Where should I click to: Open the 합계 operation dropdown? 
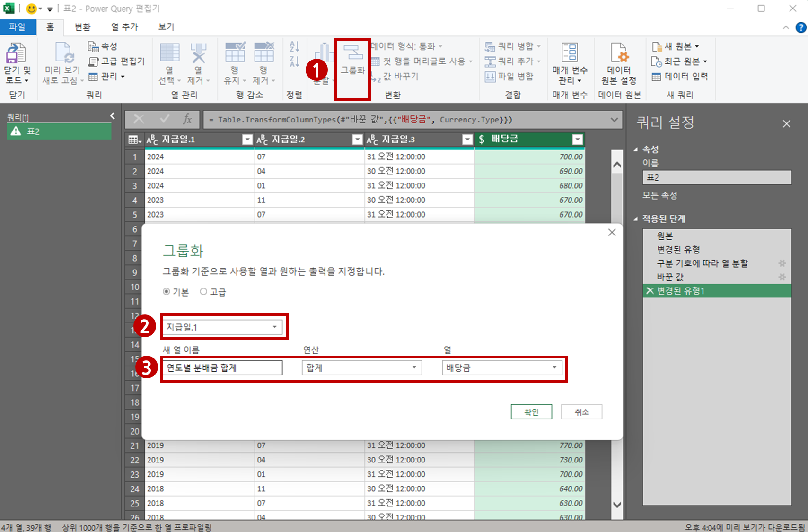415,367
